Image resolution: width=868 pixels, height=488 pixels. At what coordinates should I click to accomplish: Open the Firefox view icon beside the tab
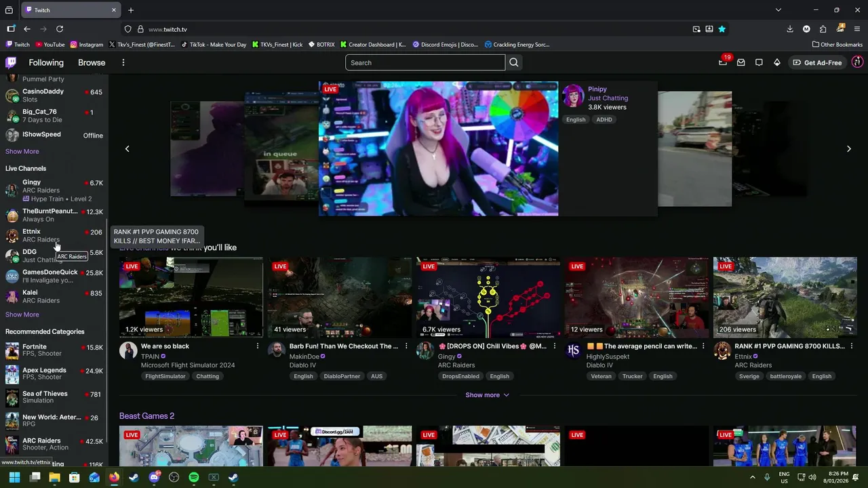[9, 10]
